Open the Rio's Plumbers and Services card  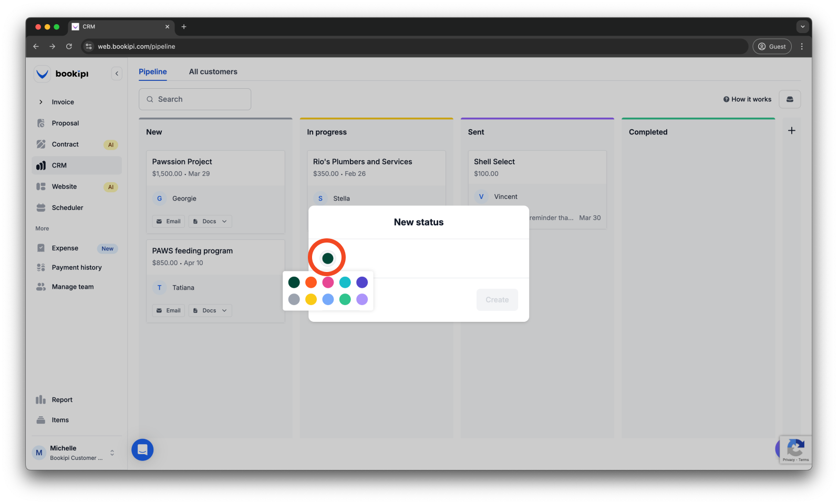tap(363, 162)
